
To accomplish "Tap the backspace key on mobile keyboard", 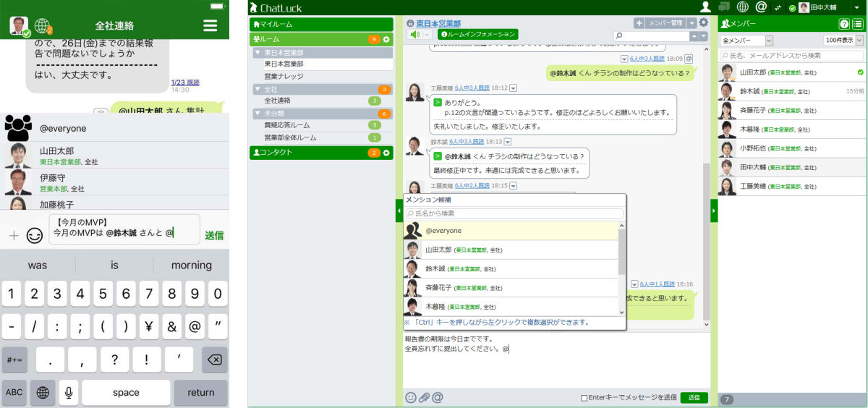I will coord(213,360).
